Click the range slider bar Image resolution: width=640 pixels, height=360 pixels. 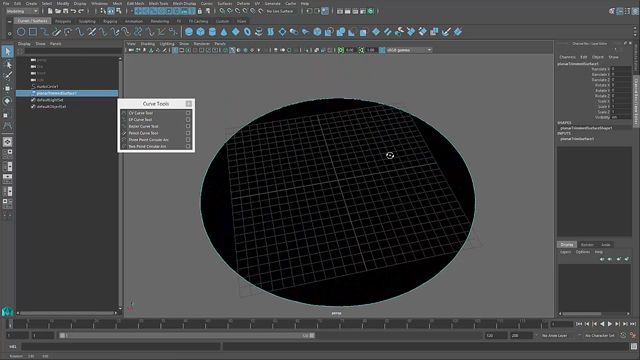tap(187, 336)
